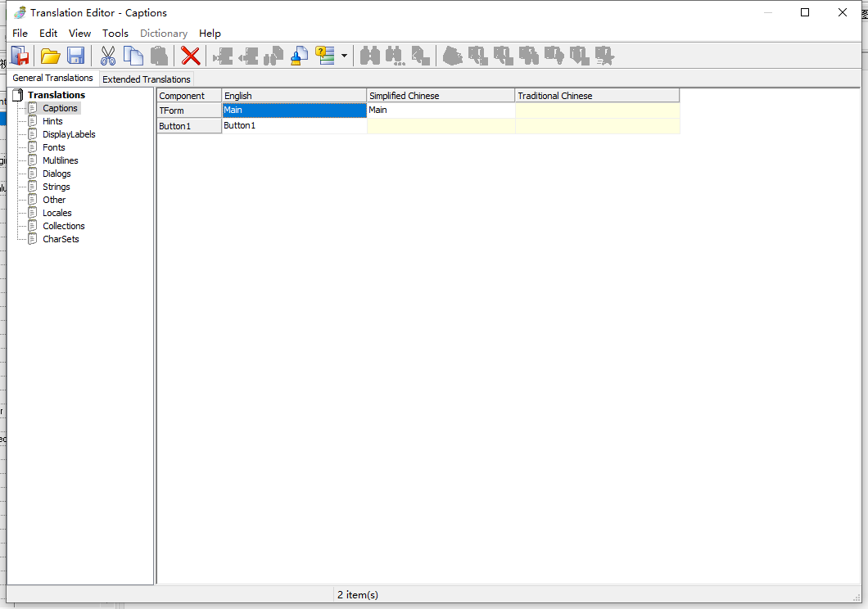Open the Help menu

210,34
